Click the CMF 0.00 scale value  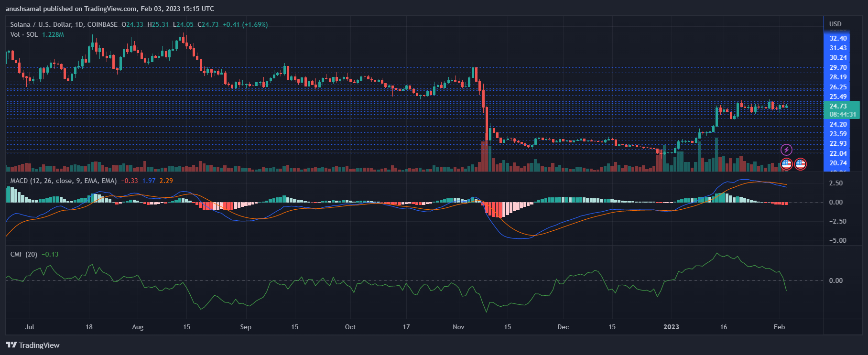click(835, 280)
